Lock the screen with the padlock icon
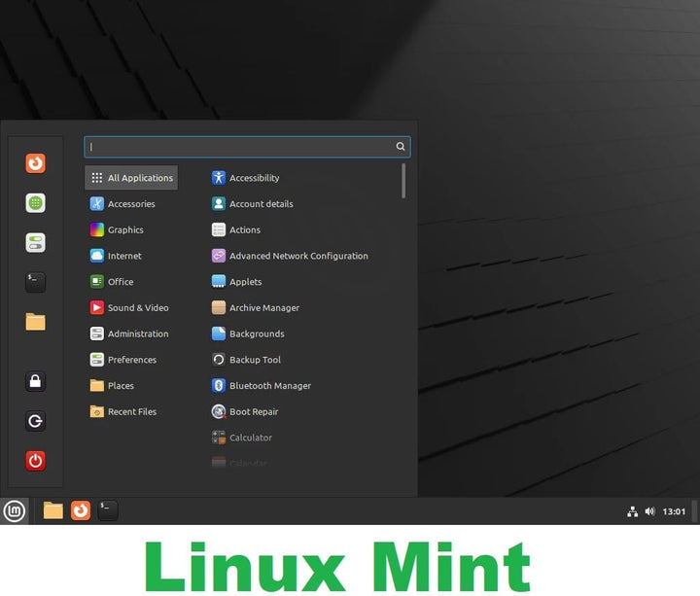 [x=35, y=381]
